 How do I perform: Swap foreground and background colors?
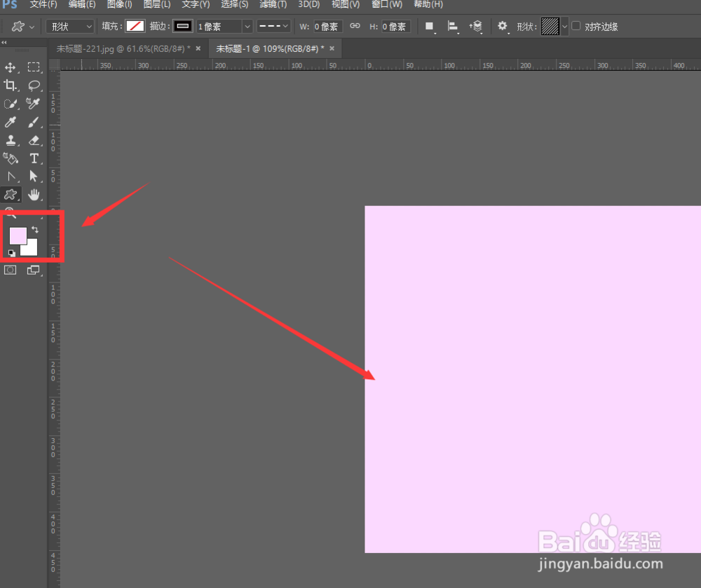[x=35, y=230]
